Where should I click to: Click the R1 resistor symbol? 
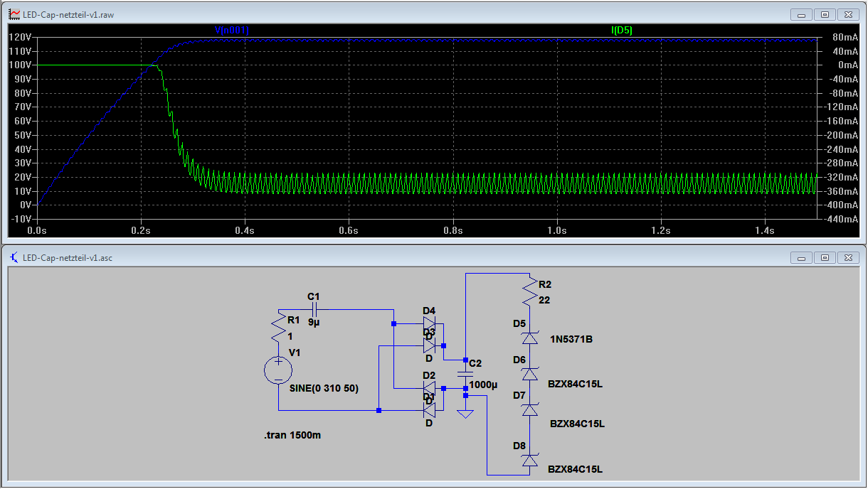(278, 330)
